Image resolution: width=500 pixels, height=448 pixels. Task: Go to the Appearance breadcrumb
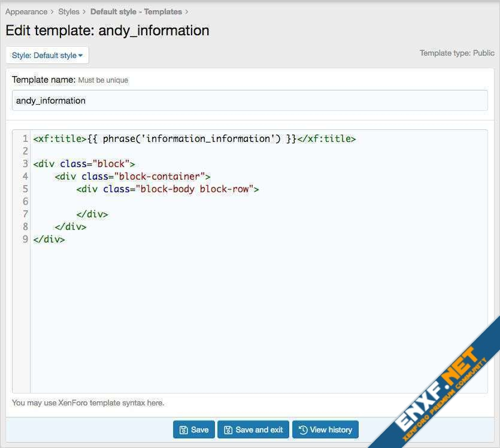[26, 11]
